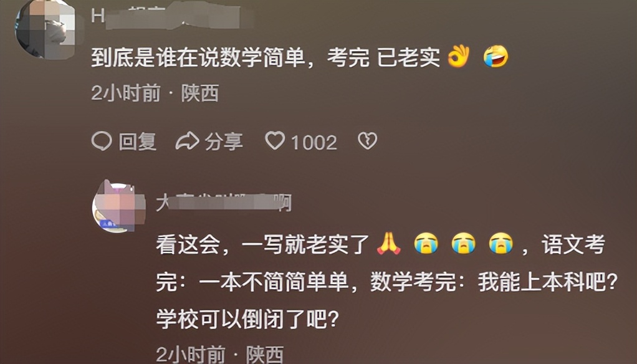Like the comment with the heart icon

(x=275, y=141)
